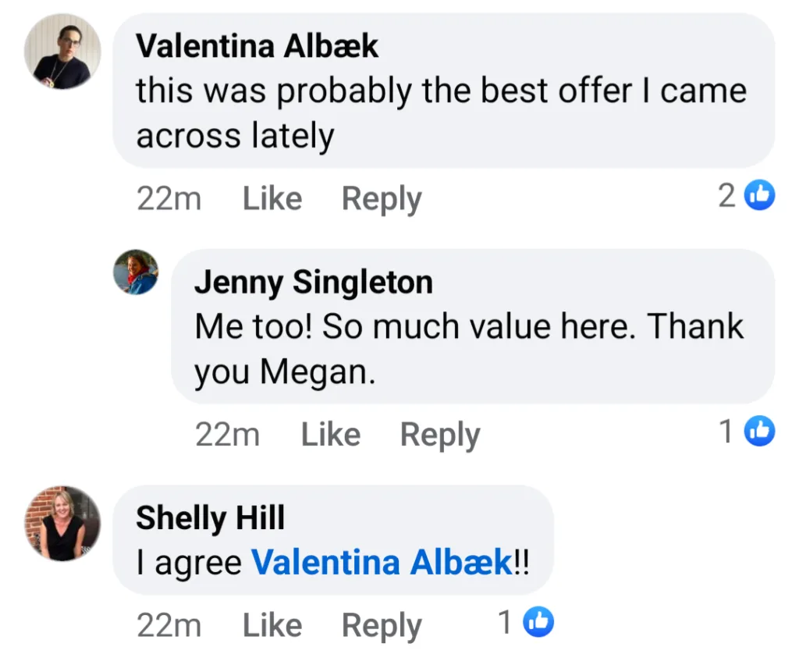Open the blue Valentina Albæk mention link

pos(382,562)
